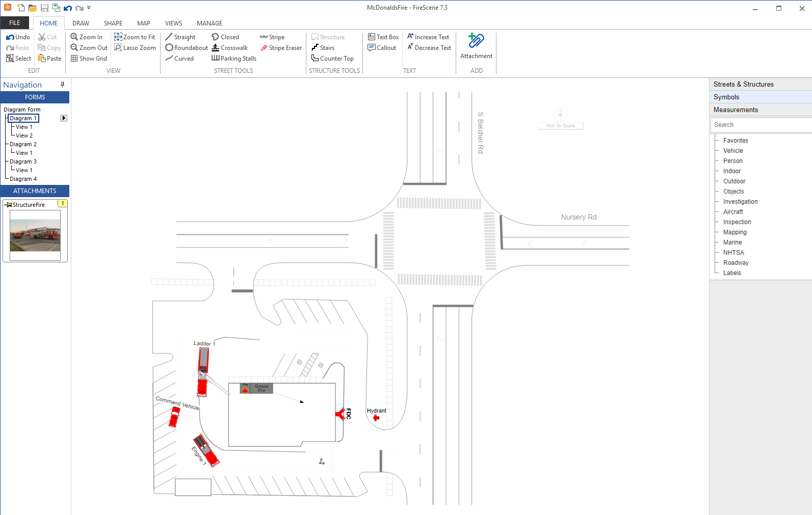Switch to the SHAPE ribbon tab

pyautogui.click(x=113, y=23)
